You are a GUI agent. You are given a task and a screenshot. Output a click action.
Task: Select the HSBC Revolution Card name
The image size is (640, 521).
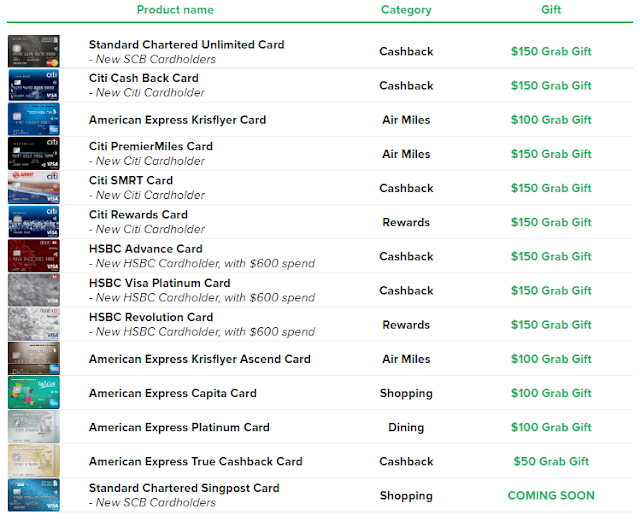pyautogui.click(x=151, y=317)
